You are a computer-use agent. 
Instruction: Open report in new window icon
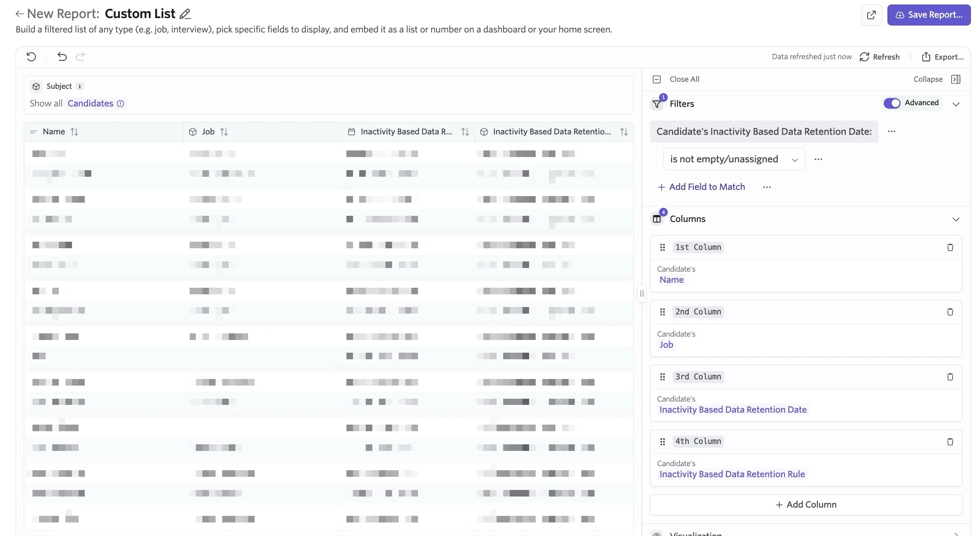871,15
